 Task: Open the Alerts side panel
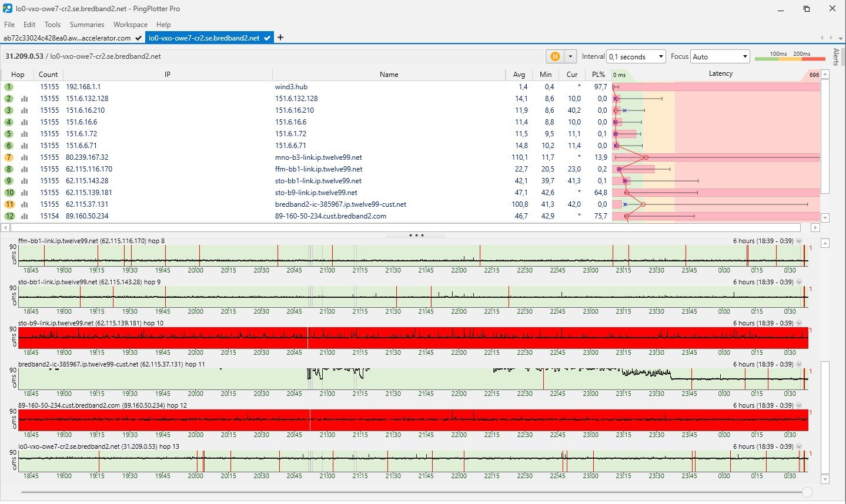(836, 57)
